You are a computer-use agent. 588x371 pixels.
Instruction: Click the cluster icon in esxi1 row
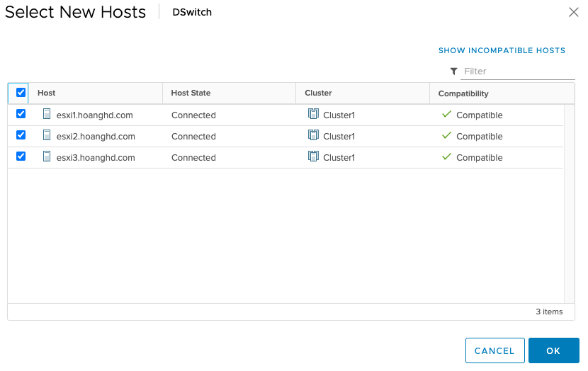(x=314, y=114)
